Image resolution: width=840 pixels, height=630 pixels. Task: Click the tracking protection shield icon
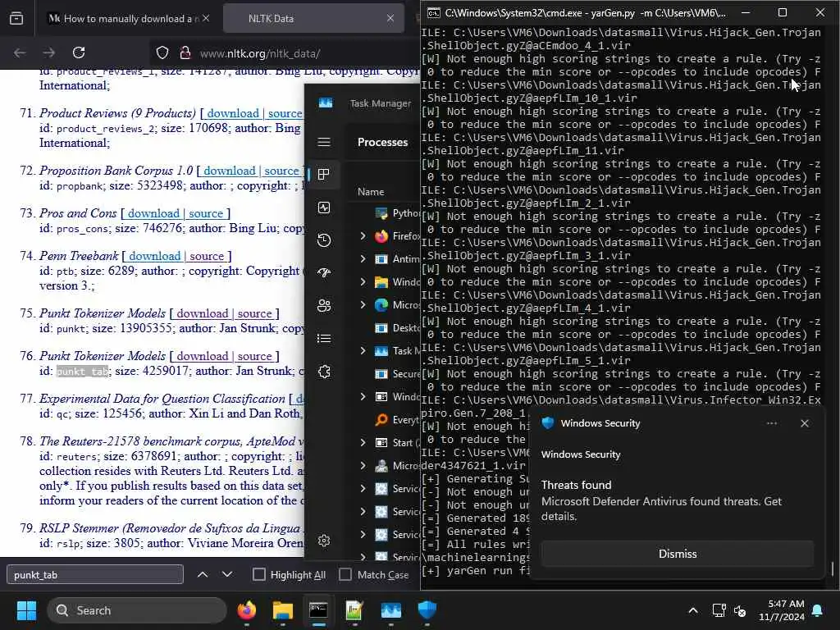pos(162,53)
